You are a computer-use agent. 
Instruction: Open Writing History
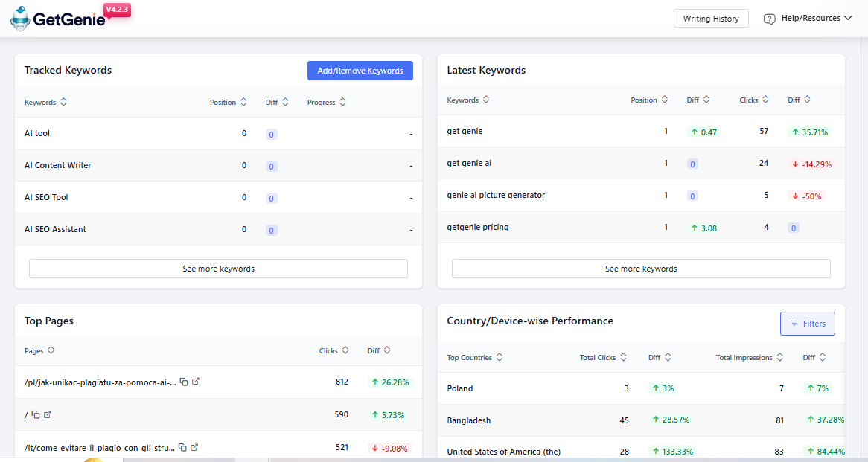pyautogui.click(x=711, y=18)
